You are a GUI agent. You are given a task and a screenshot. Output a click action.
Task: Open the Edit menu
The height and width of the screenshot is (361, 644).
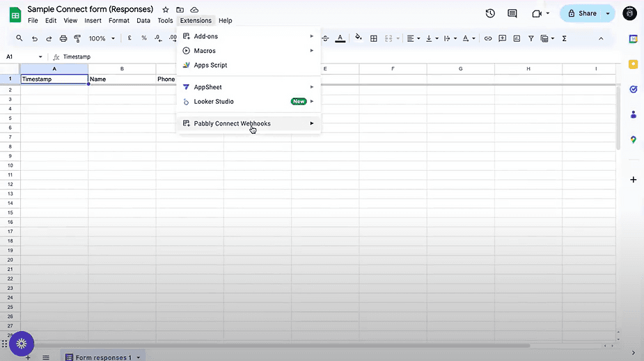(x=51, y=20)
